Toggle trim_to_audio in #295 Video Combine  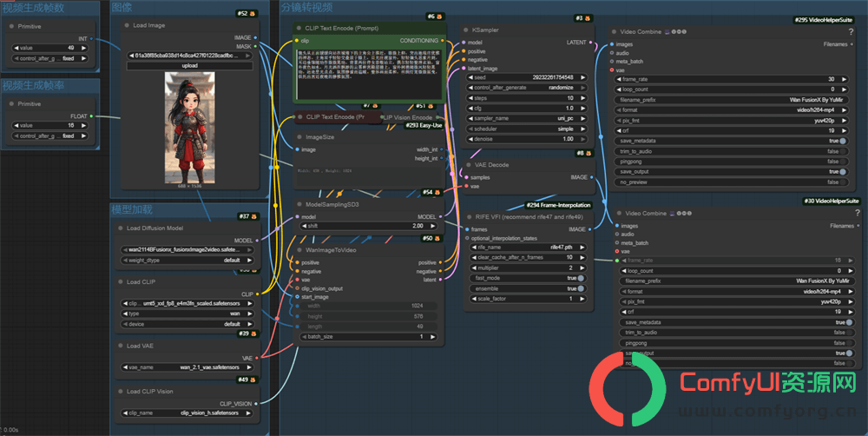pyautogui.click(x=843, y=151)
